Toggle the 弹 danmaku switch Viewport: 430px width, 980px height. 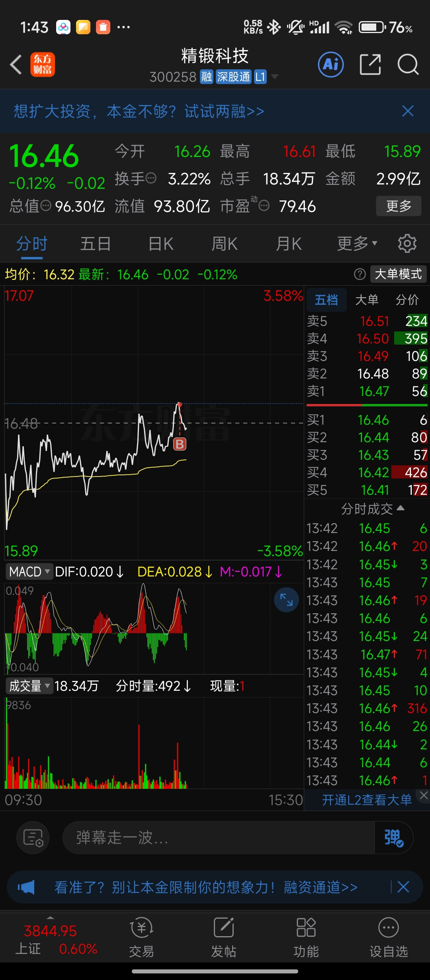pos(394,838)
